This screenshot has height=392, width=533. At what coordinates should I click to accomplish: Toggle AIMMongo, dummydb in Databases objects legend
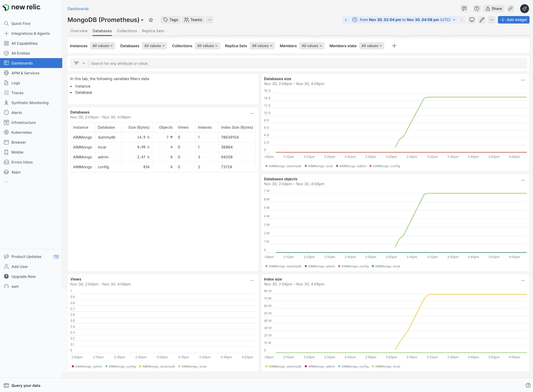(x=283, y=266)
